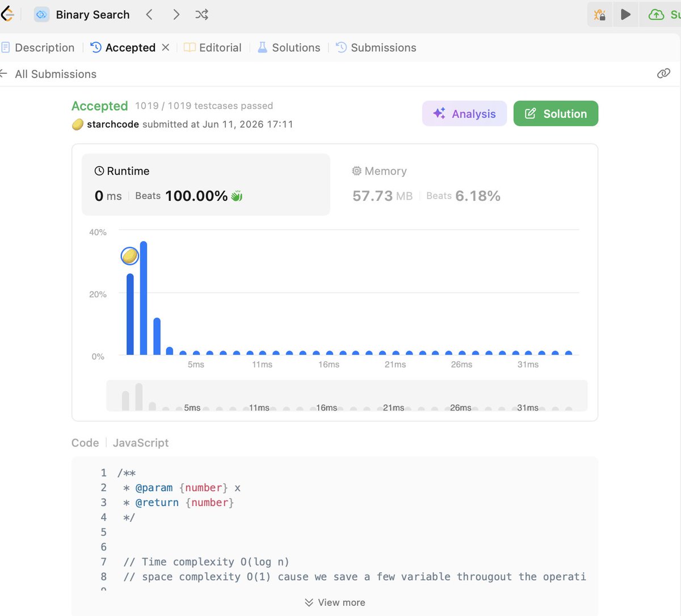Click the green Solution button
Image resolution: width=681 pixels, height=616 pixels.
556,113
